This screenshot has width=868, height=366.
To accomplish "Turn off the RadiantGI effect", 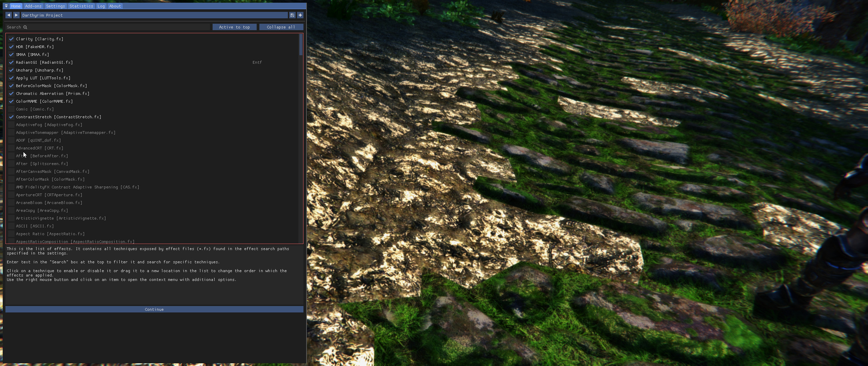I will pyautogui.click(x=11, y=62).
